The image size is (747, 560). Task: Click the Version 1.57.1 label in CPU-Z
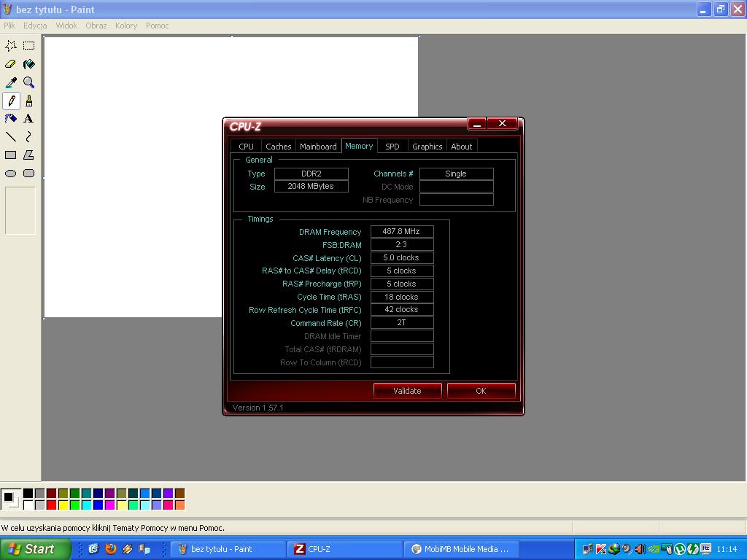[x=258, y=408]
